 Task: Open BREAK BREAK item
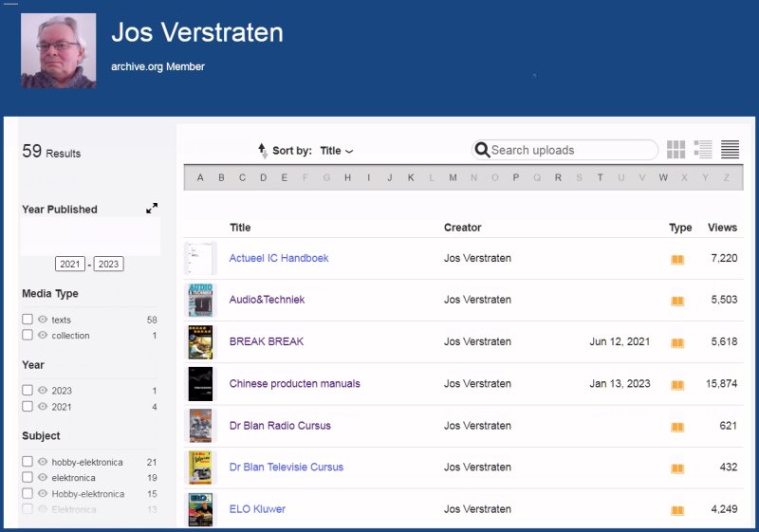pos(267,341)
